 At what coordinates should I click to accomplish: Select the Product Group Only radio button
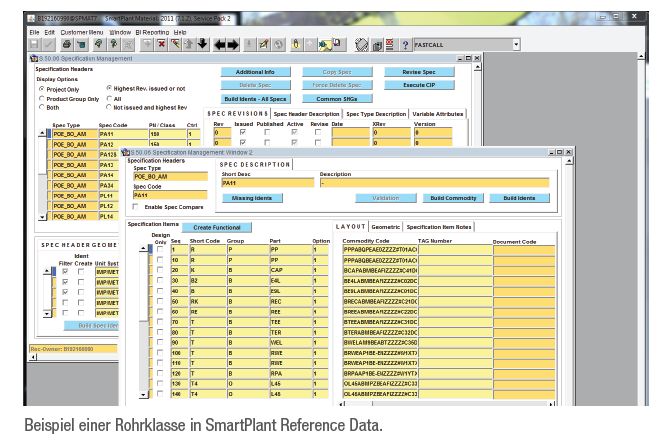click(41, 99)
